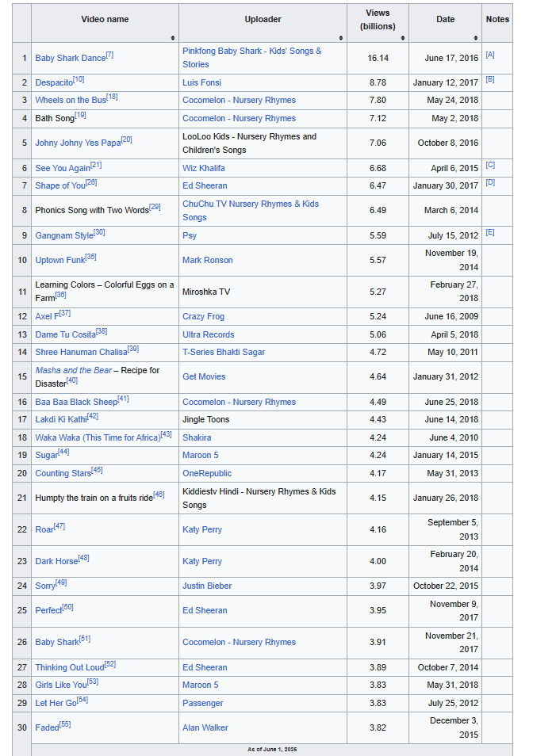Open the Psy uploader link

click(190, 236)
